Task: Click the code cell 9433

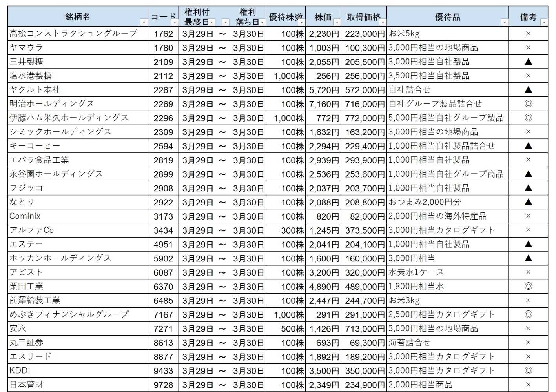Action: [164, 371]
